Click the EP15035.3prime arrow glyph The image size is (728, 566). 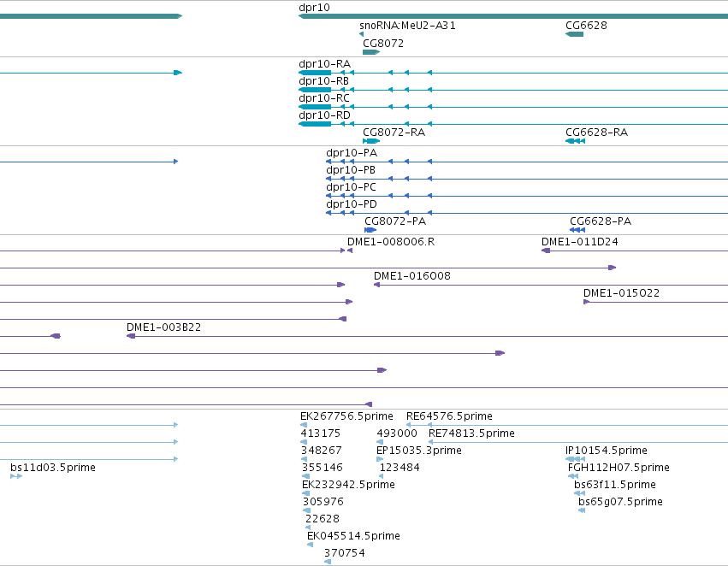(380, 459)
